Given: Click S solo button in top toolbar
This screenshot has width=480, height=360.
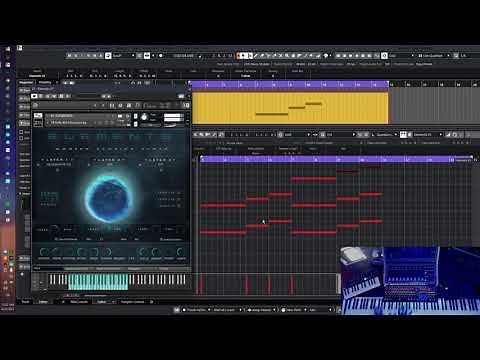Looking at the screenshot, I should 76,55.
